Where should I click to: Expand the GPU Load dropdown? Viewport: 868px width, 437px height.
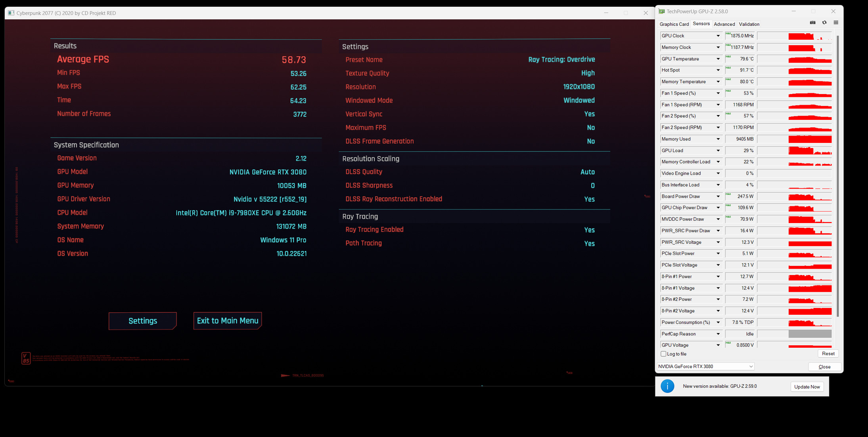[x=718, y=150]
